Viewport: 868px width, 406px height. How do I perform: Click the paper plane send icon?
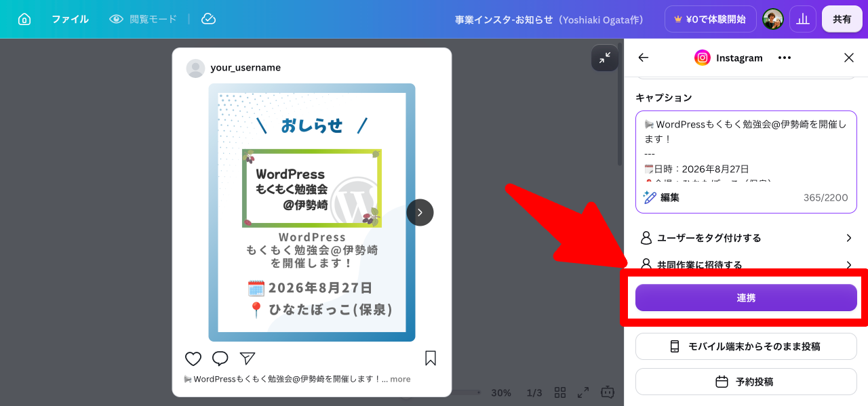248,359
